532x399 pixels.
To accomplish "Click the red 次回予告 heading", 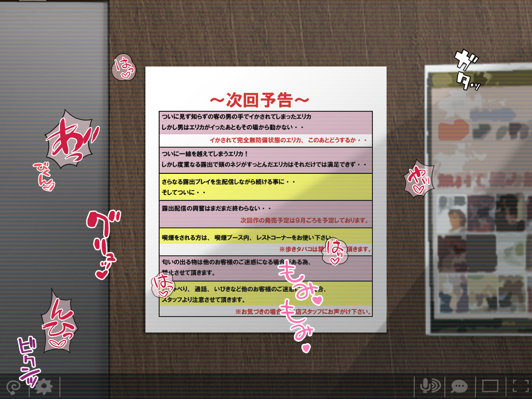I will point(259,100).
